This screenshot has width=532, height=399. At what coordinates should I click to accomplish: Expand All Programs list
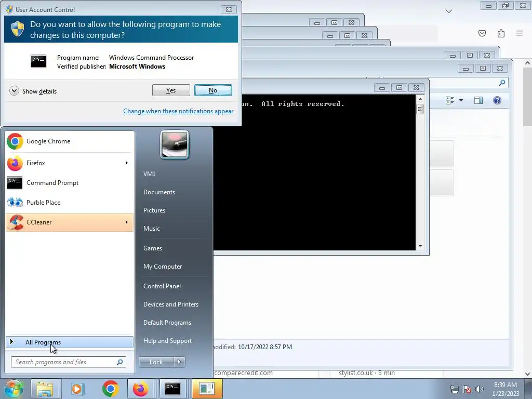click(x=70, y=342)
